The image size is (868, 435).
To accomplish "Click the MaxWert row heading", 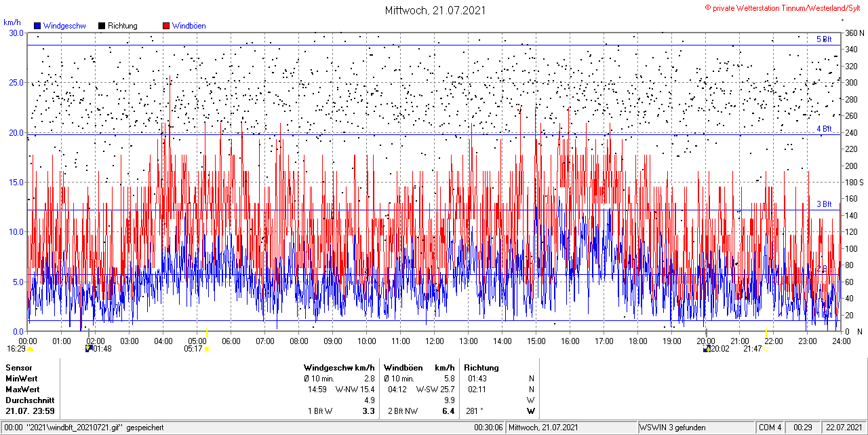I will point(22,390).
